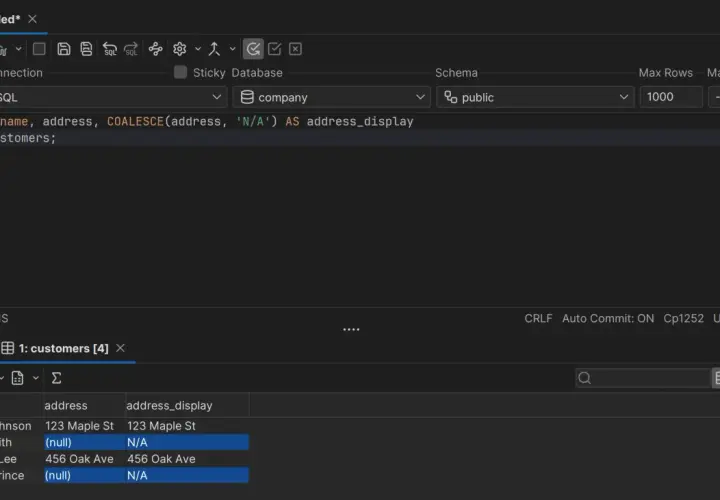The width and height of the screenshot is (720, 500).
Task: Click the (null) address cell in the rince row
Action: coord(84,475)
